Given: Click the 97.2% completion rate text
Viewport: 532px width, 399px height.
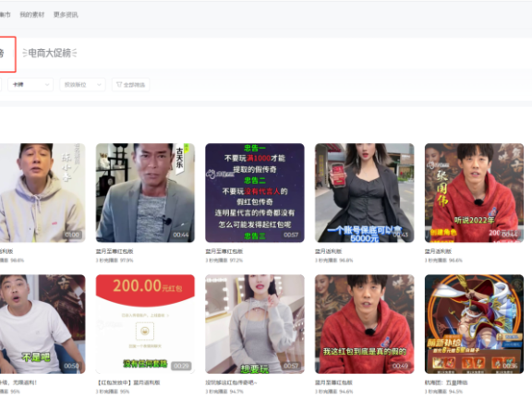Looking at the screenshot, I should [236, 260].
